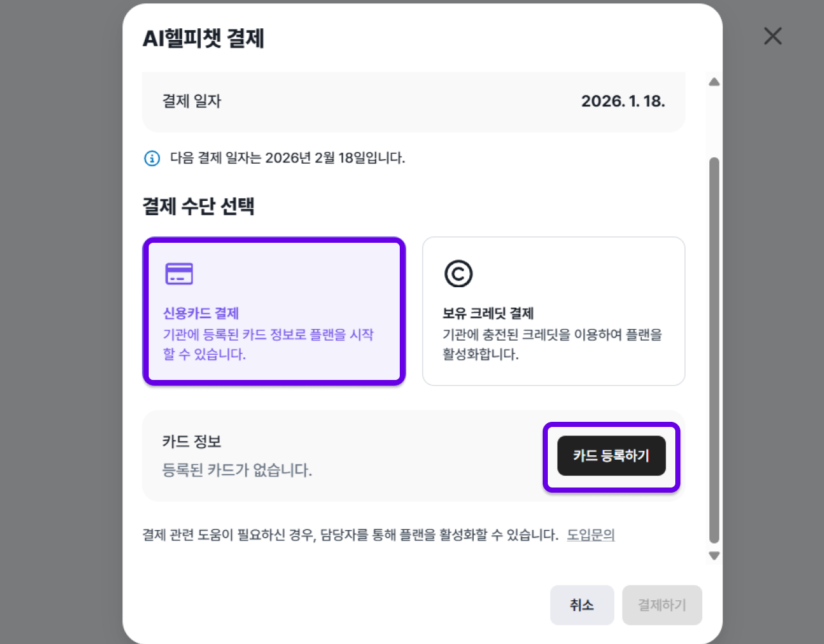Click the blue info icon next to payment date notice
The width and height of the screenshot is (824, 644).
click(151, 158)
